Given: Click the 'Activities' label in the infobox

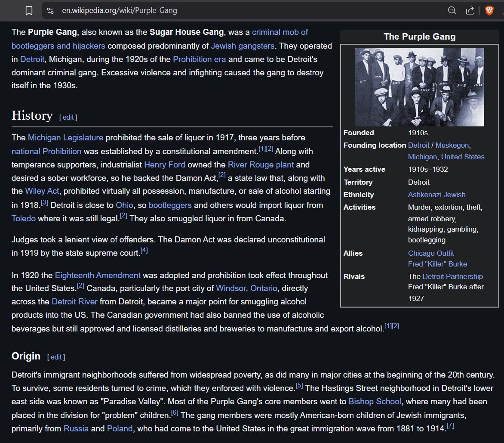Looking at the screenshot, I should [x=360, y=208].
